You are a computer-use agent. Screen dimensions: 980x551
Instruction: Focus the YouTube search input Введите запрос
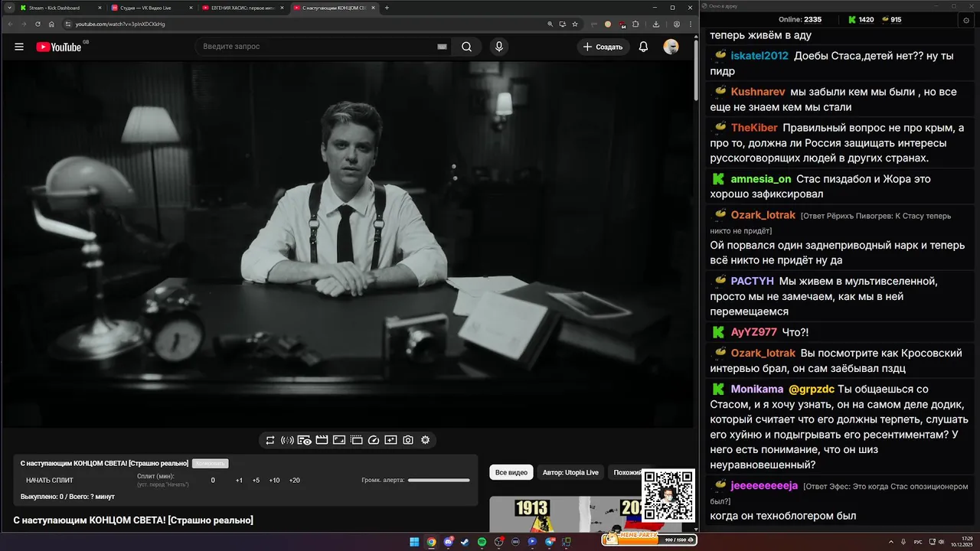pos(318,47)
